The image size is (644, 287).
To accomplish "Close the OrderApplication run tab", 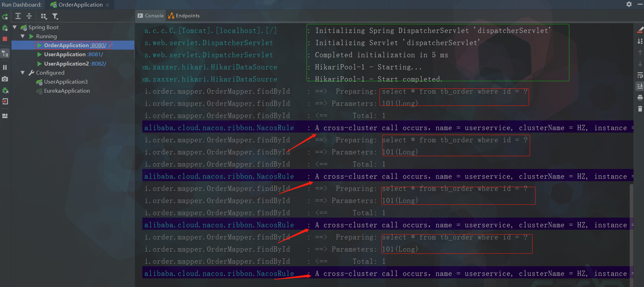I will [108, 5].
